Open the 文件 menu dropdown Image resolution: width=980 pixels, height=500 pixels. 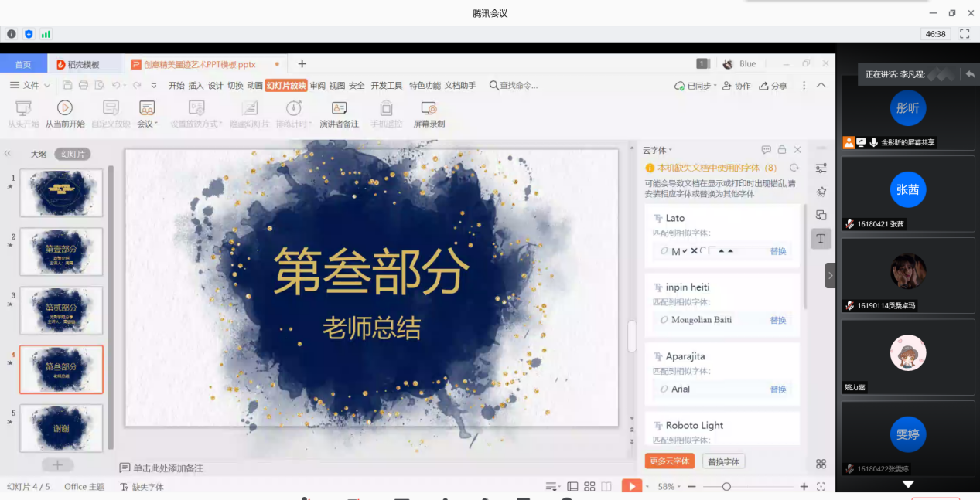(31, 86)
